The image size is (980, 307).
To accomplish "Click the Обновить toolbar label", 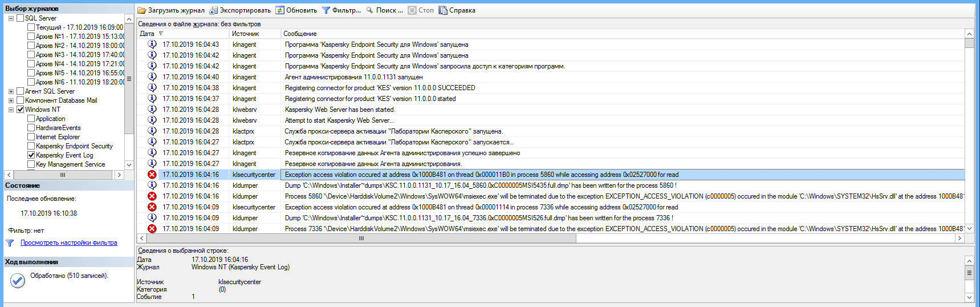I will pos(302,10).
